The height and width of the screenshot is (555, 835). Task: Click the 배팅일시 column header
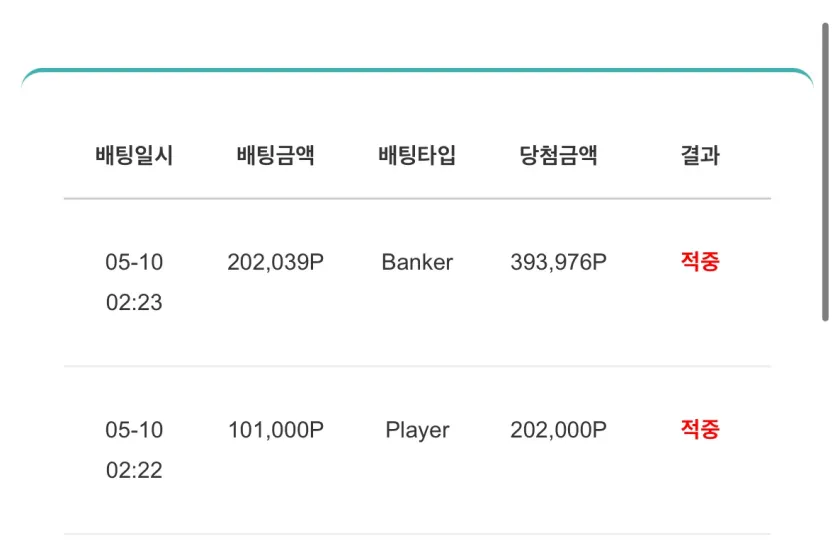[134, 156]
